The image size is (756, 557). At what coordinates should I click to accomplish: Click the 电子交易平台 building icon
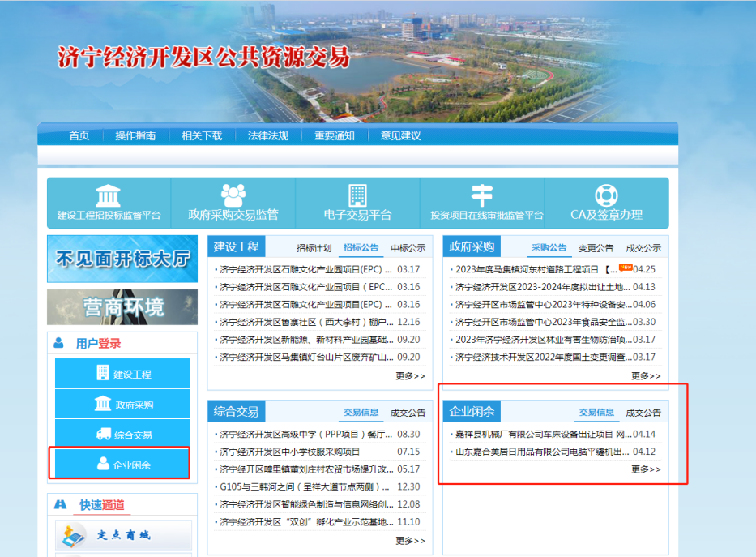coord(357,195)
